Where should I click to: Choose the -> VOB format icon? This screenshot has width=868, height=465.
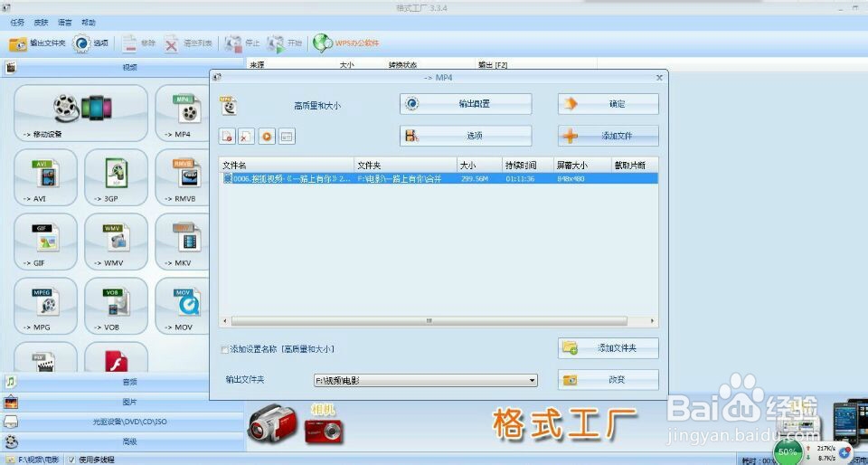click(117, 306)
